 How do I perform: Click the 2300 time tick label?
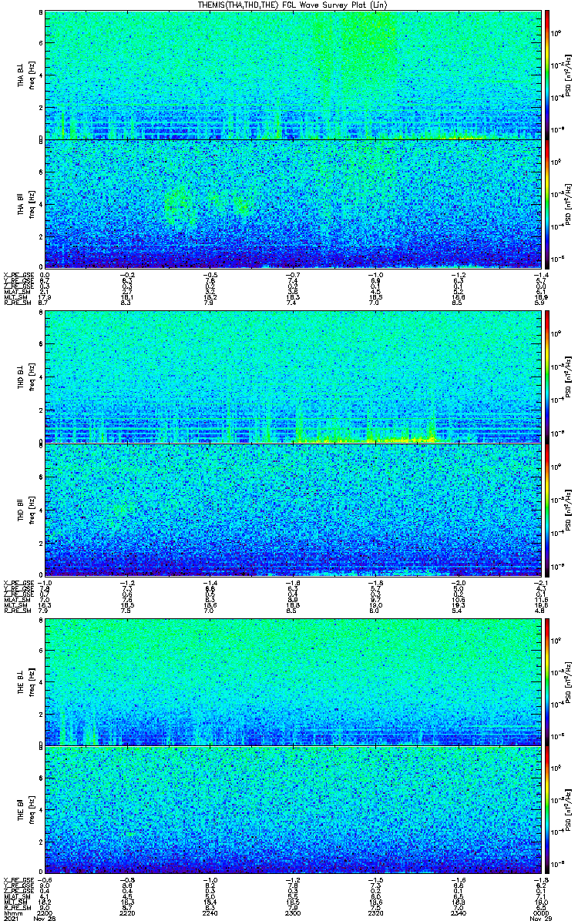click(x=292, y=913)
